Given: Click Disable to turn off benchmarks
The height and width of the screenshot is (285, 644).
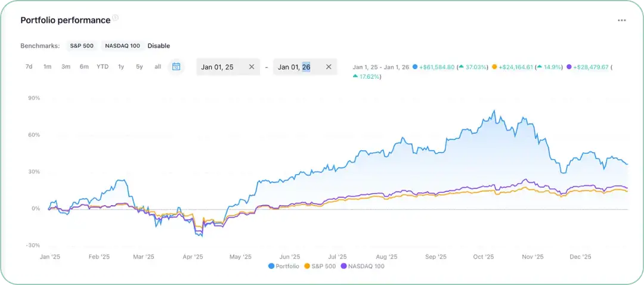Looking at the screenshot, I should [159, 46].
